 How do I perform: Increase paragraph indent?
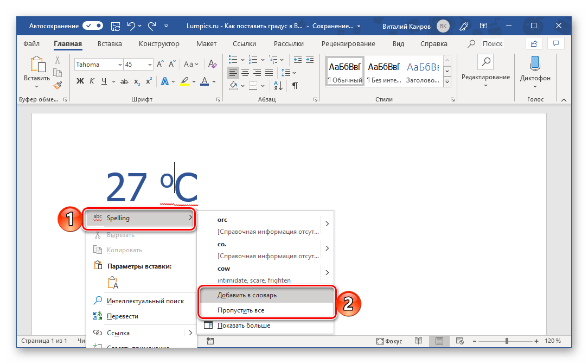(310, 60)
